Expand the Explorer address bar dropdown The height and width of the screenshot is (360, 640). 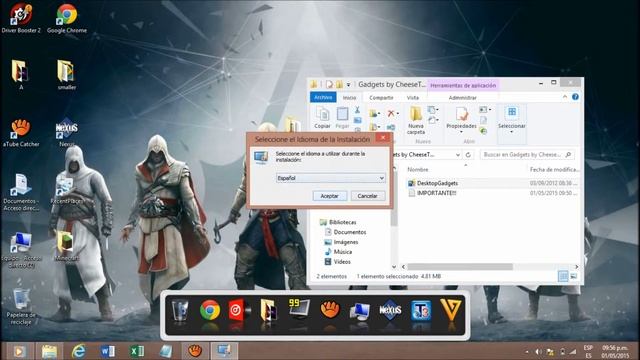click(x=458, y=155)
